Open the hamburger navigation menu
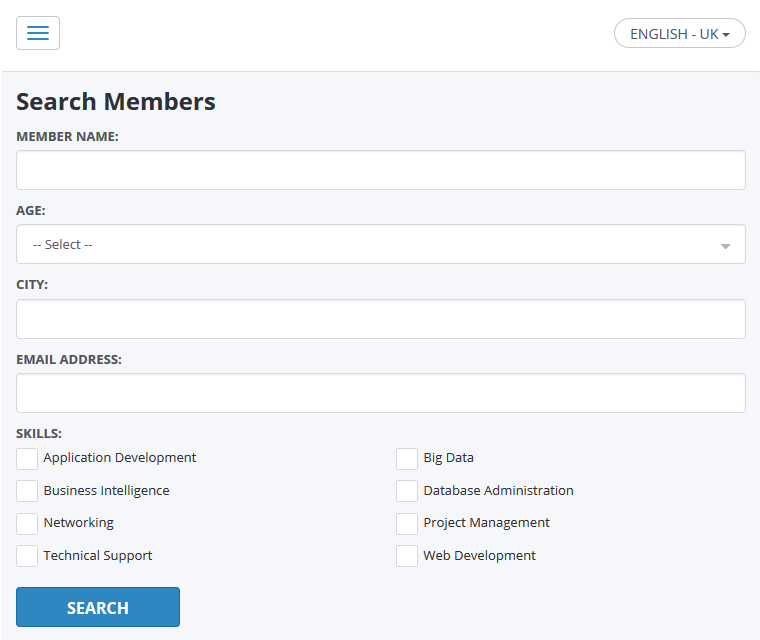Image resolution: width=760 pixels, height=640 pixels. click(38, 33)
